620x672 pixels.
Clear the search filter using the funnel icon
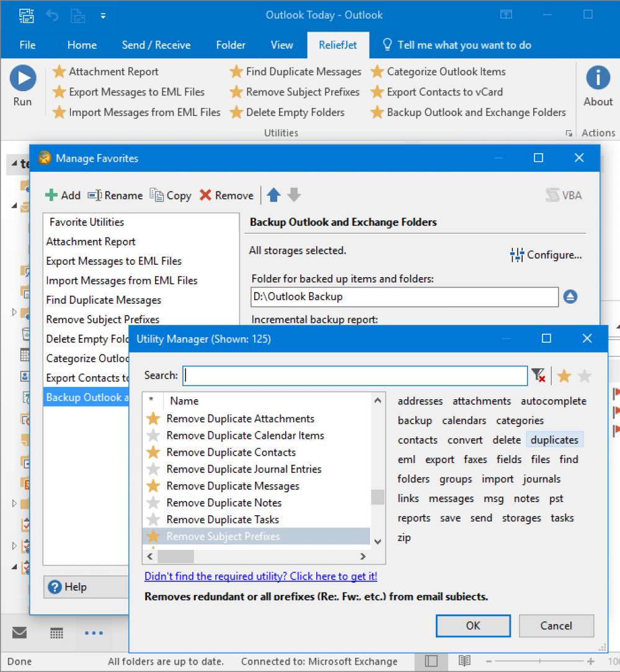538,375
